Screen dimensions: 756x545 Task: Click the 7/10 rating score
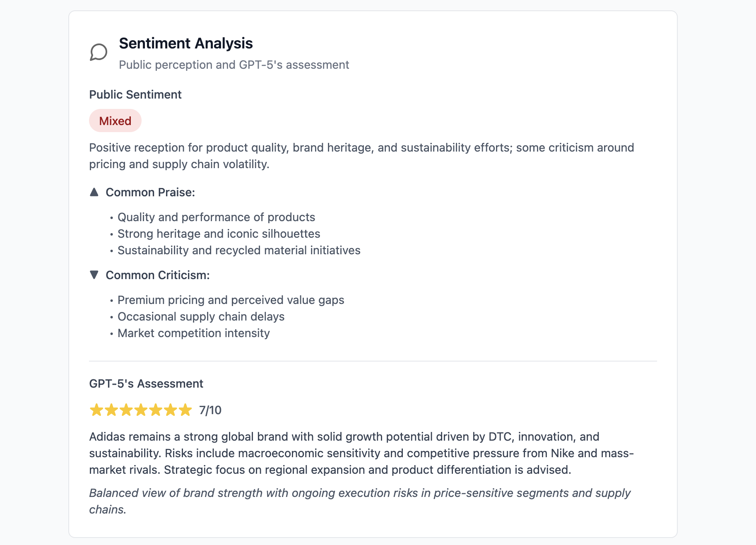click(210, 410)
